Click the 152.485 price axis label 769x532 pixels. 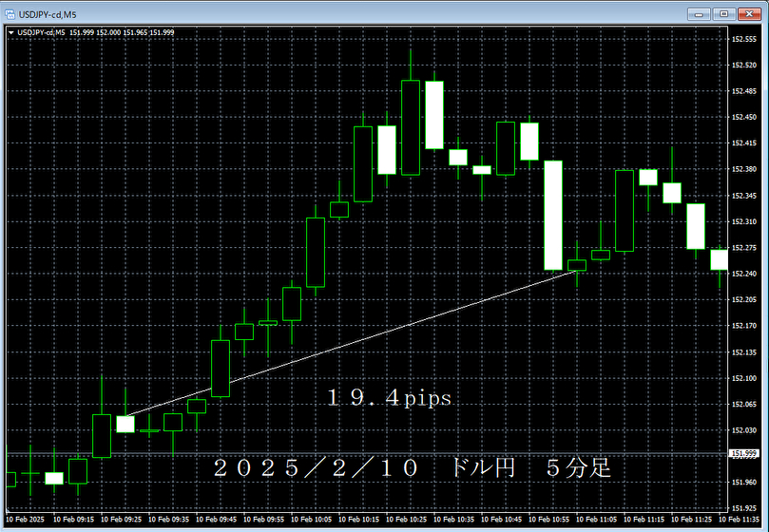[x=744, y=91]
